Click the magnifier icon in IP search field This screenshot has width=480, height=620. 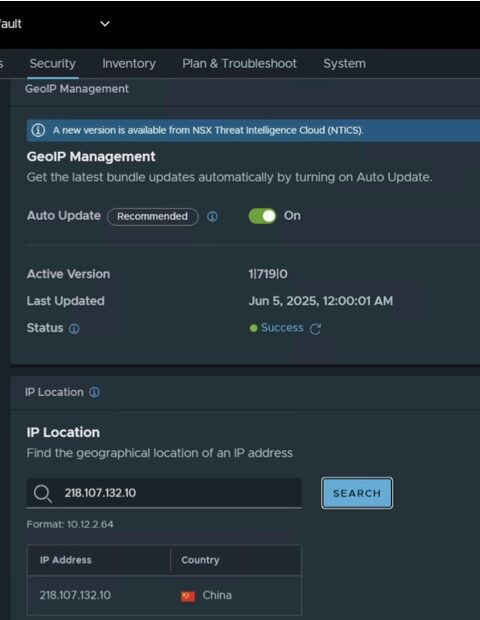(x=42, y=493)
